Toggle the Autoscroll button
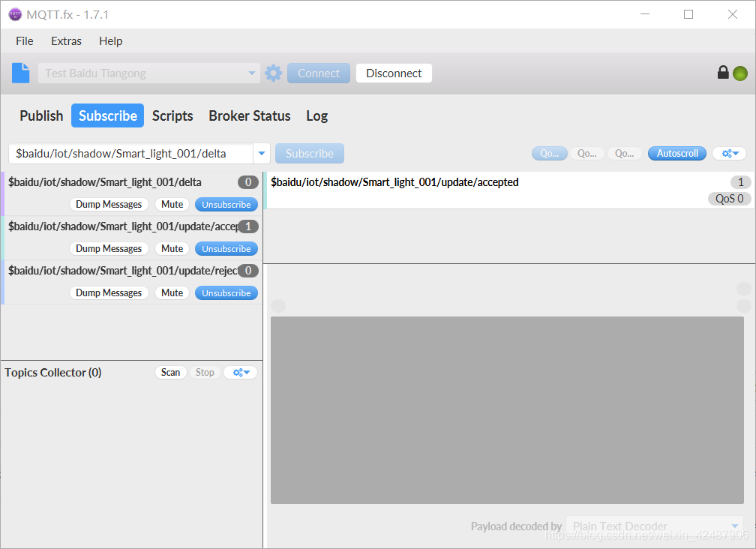The height and width of the screenshot is (549, 756). 677,153
